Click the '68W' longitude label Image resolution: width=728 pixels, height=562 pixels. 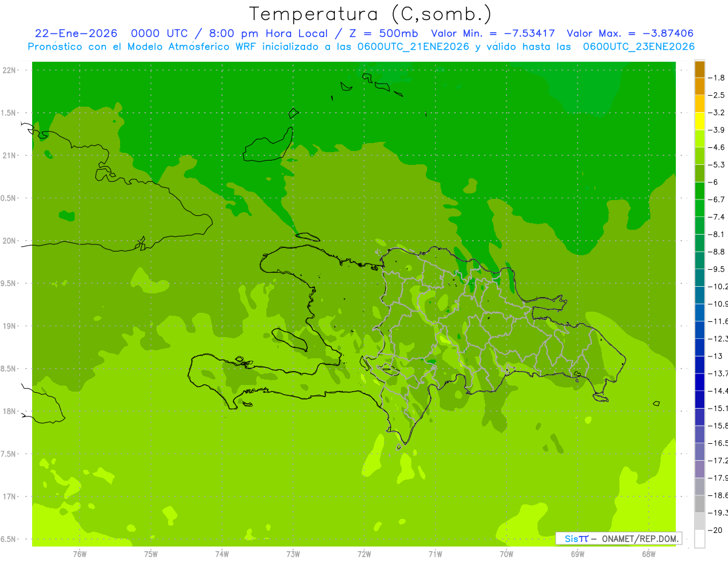[x=649, y=554]
